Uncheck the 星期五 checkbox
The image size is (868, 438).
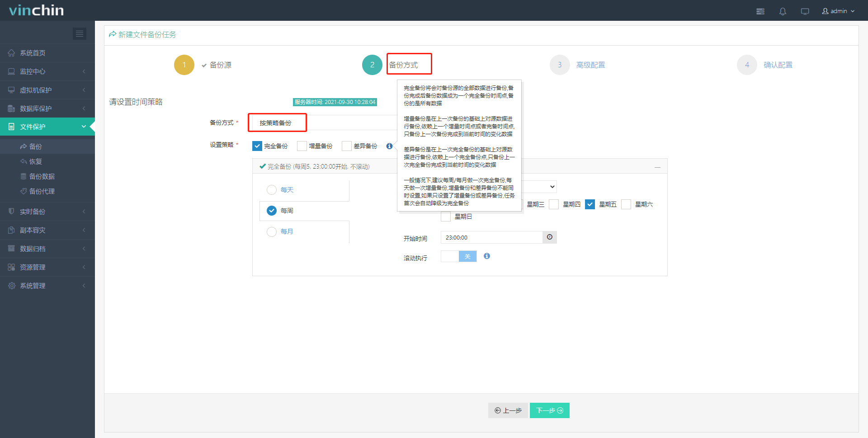(590, 204)
